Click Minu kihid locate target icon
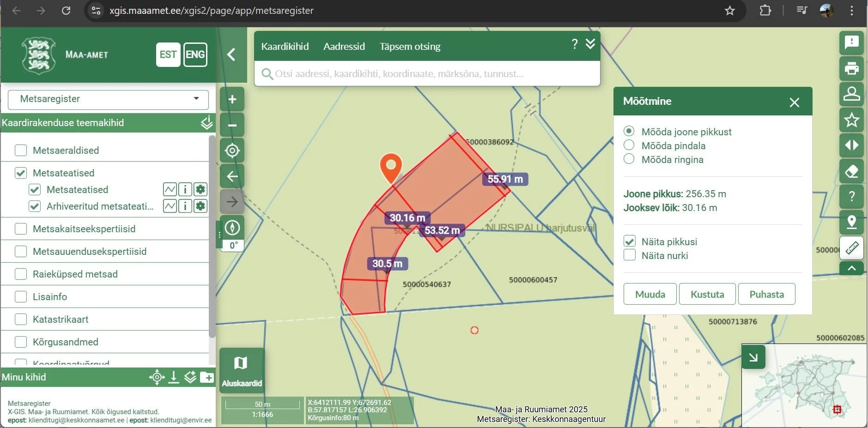Screen dimensions: 868x428 157,377
